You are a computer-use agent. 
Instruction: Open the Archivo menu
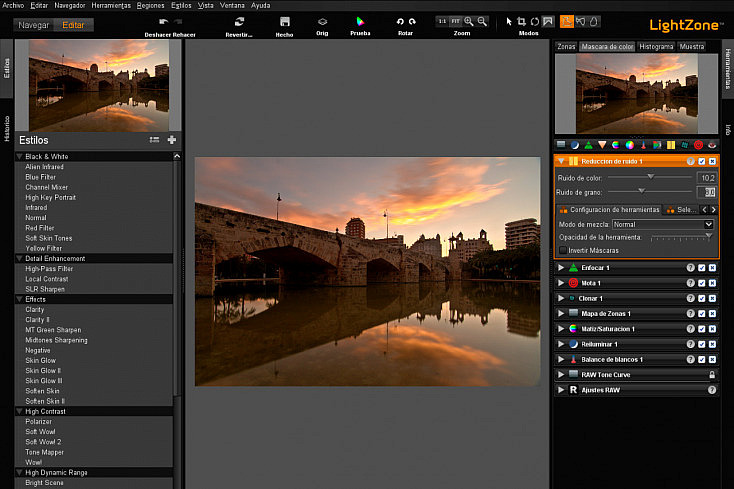click(13, 5)
